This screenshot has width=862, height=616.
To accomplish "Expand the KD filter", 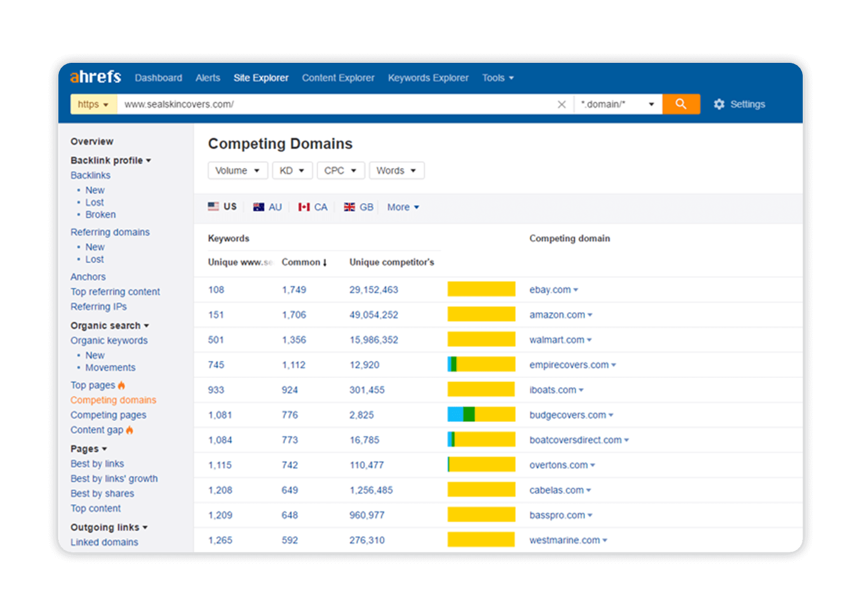I will pos(292,170).
